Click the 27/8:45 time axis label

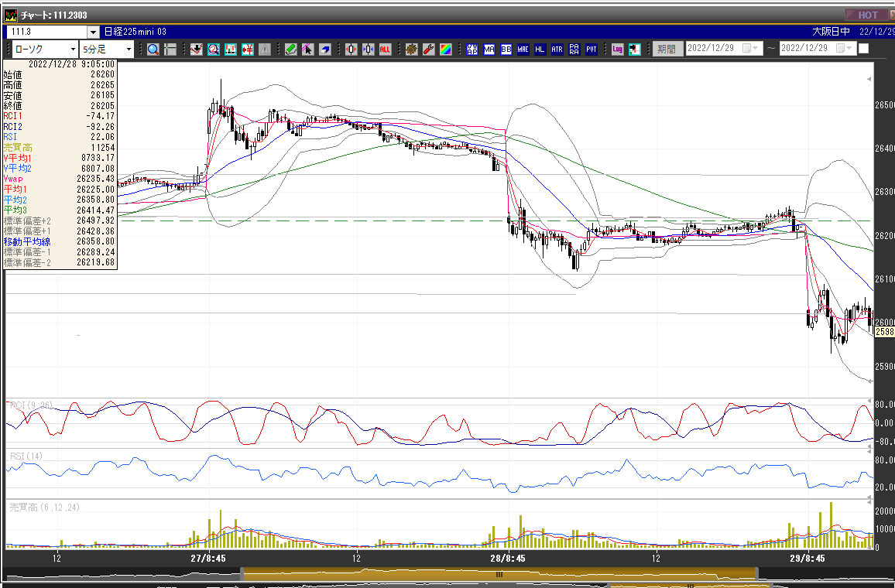[x=207, y=559]
